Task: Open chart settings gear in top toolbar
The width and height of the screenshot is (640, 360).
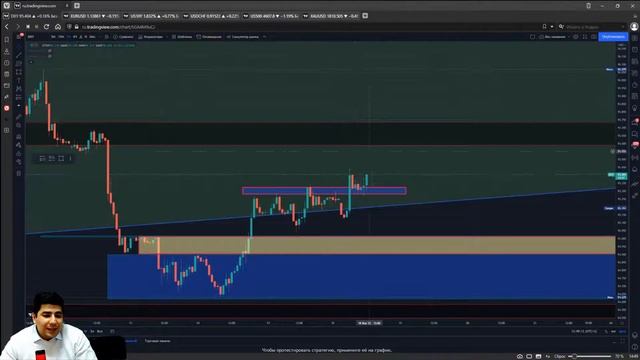Action: tap(576, 37)
